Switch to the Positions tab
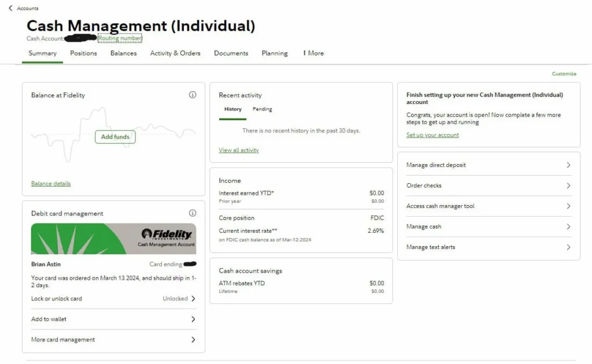Screen dimensions: 592x364 point(83,53)
